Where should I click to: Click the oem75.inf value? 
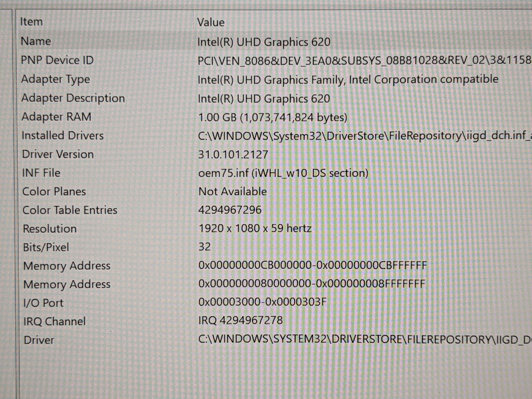(x=283, y=173)
